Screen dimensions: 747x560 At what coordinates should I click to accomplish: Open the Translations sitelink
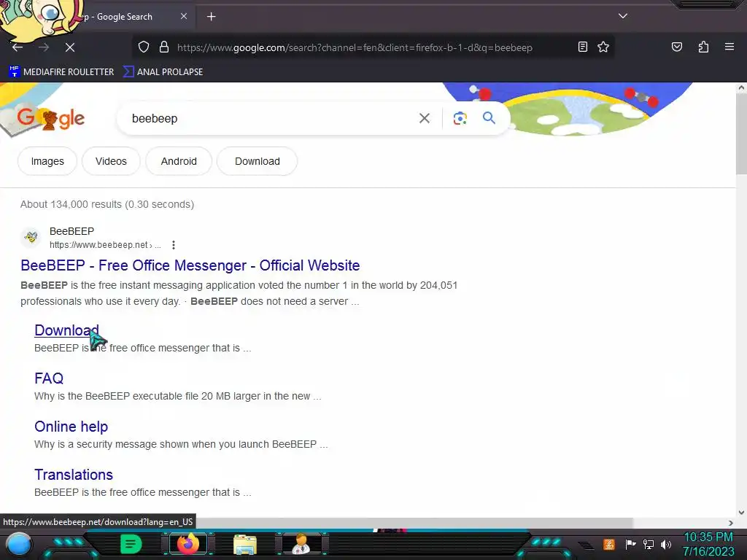click(x=74, y=474)
